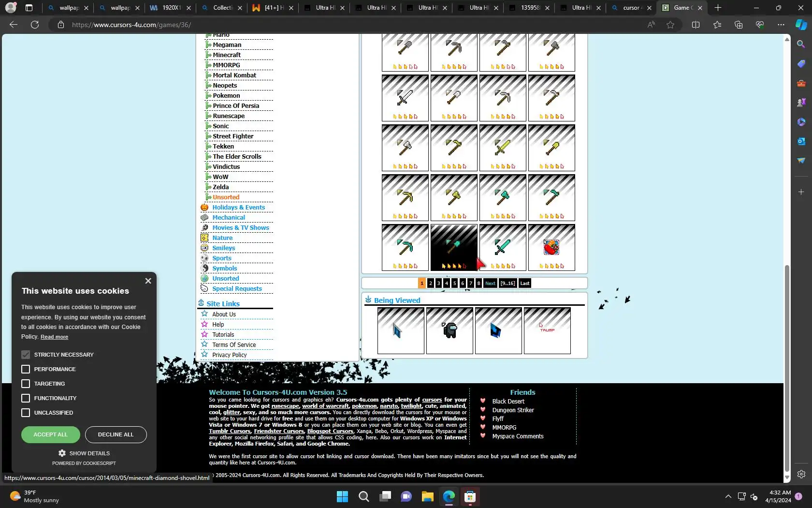Open the TRUMP cursor thumbnail
This screenshot has height=508, width=812.
click(x=547, y=331)
